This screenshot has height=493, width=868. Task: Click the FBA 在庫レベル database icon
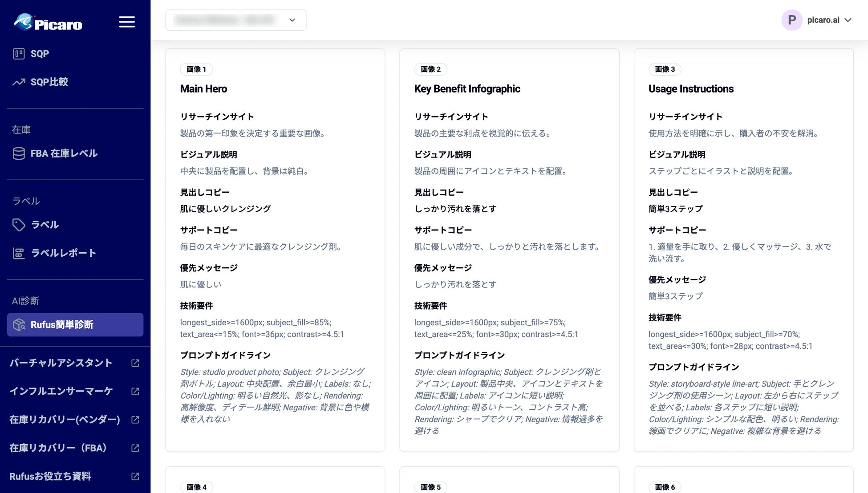(x=19, y=153)
